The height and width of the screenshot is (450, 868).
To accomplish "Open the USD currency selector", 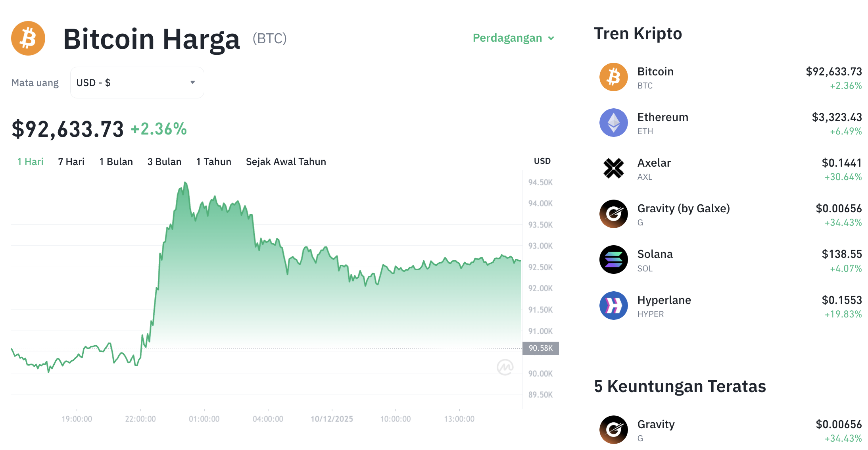I will (136, 82).
